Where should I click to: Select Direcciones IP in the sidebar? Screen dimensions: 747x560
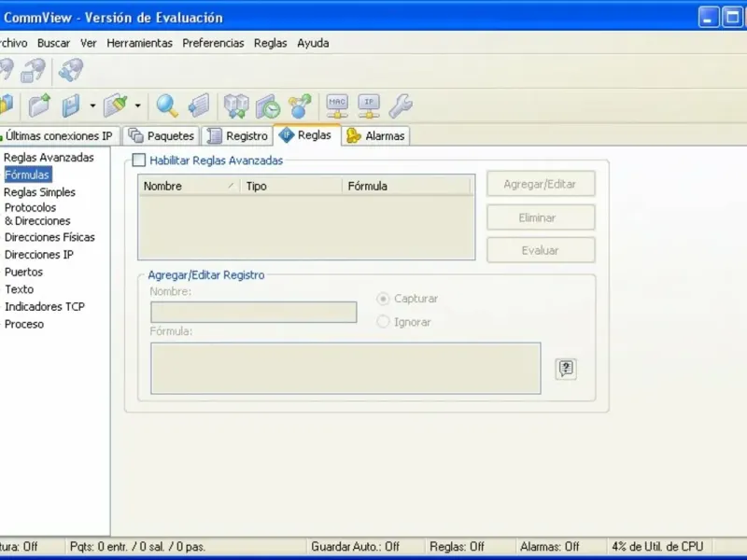(x=39, y=255)
